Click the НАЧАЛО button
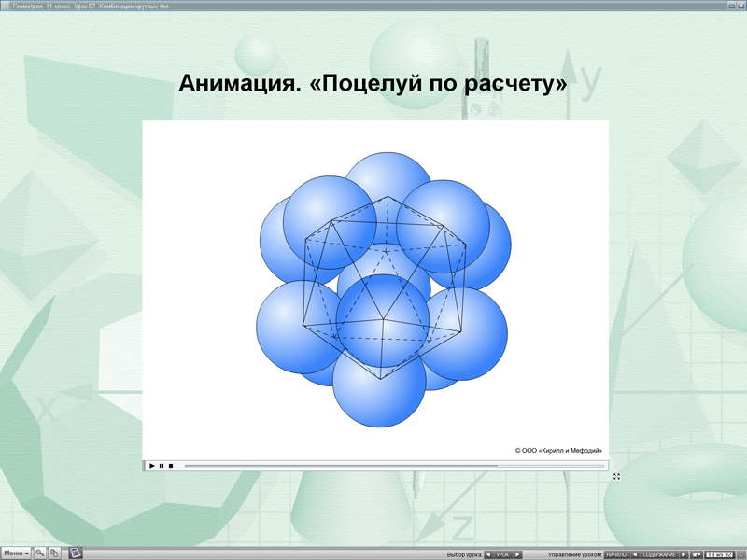This screenshot has width=747, height=560. (x=617, y=554)
